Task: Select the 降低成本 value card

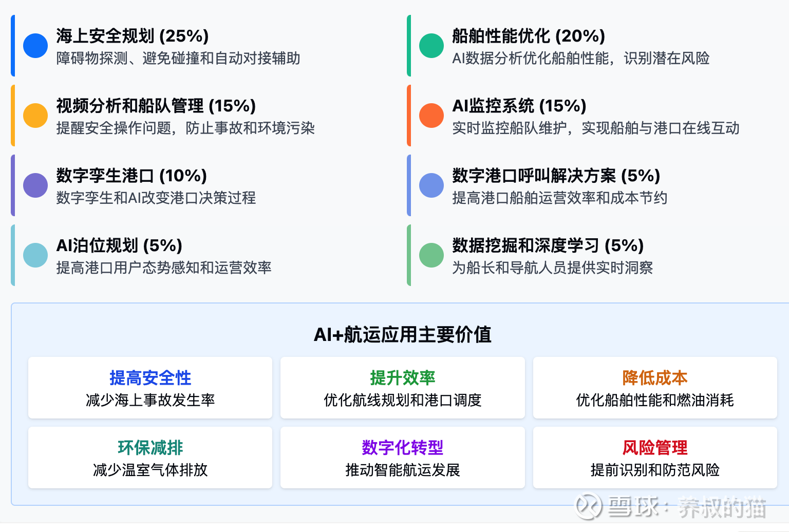Action: (655, 388)
